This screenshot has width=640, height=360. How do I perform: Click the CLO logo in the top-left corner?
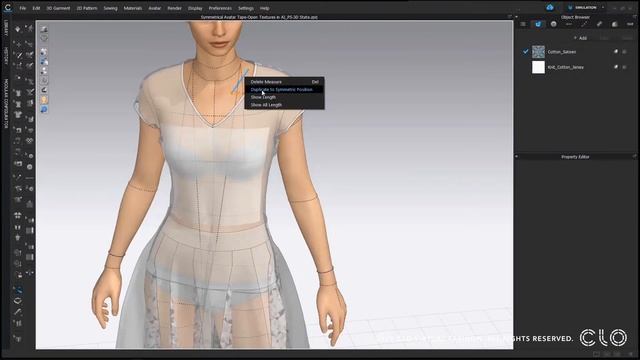click(8, 8)
